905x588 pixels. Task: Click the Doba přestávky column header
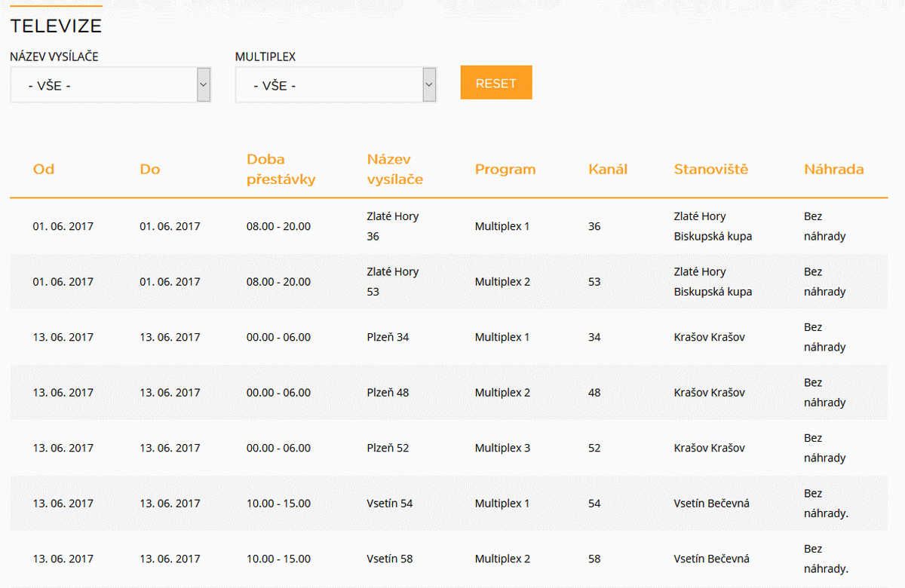tap(281, 170)
